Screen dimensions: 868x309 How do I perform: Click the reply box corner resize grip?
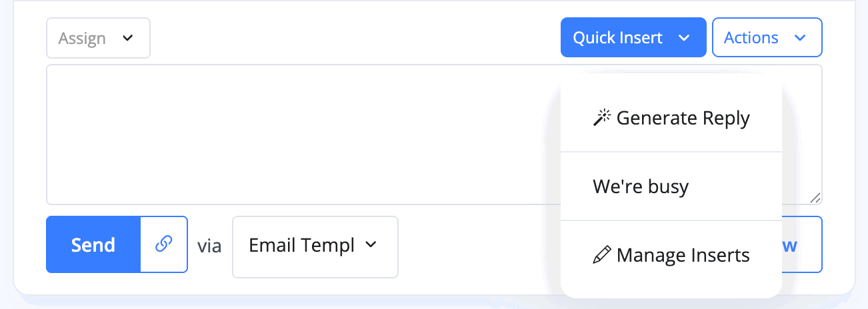click(815, 198)
